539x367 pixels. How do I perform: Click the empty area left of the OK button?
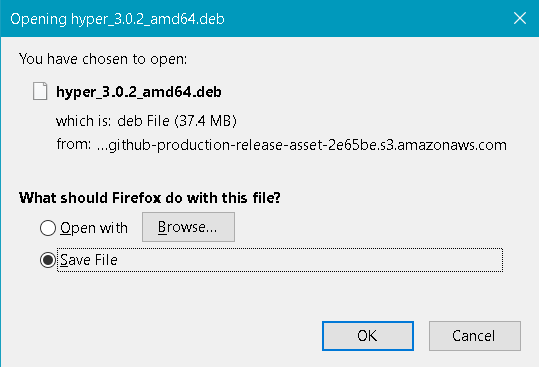[x=172, y=336]
